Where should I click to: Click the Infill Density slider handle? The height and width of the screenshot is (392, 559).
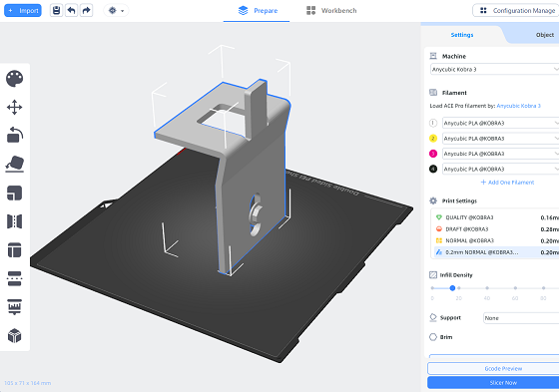452,288
